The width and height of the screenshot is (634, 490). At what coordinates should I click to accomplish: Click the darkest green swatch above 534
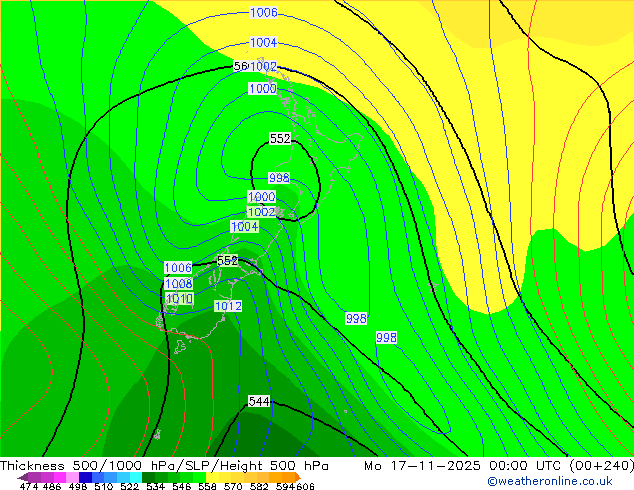(149, 477)
